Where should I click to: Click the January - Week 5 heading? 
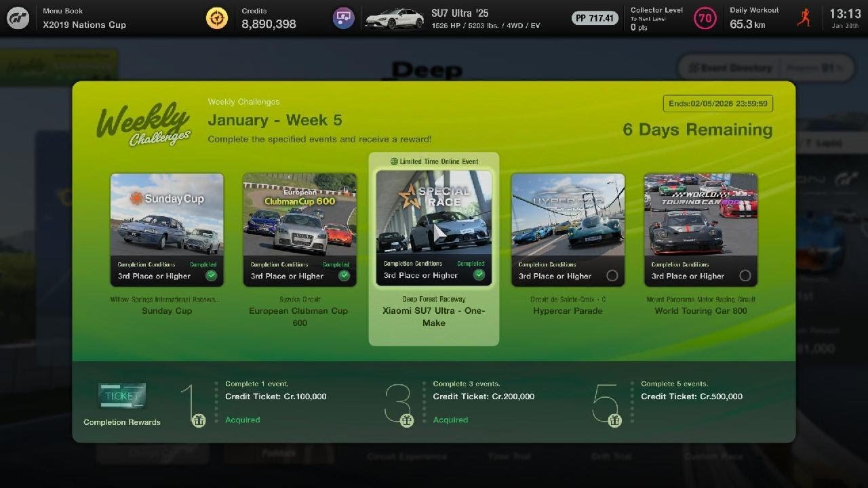275,120
